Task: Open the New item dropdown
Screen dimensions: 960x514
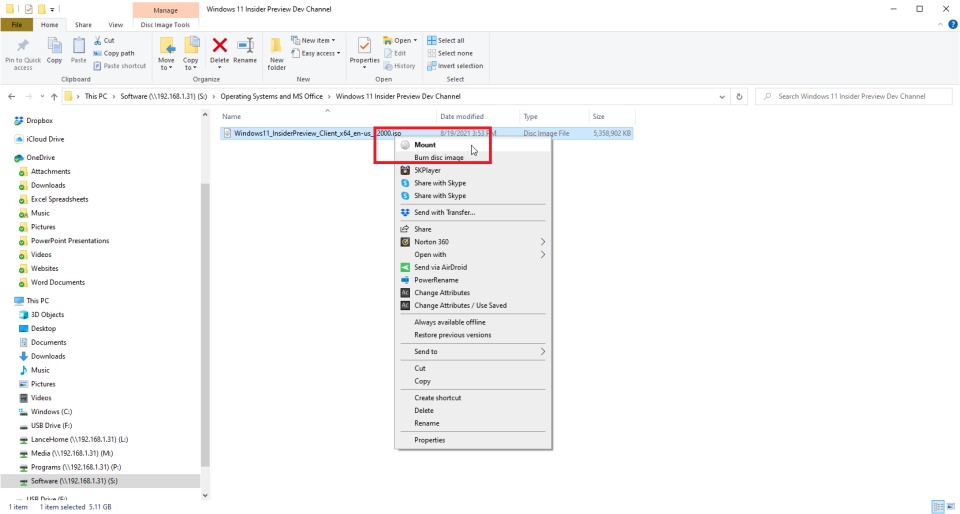Action: pyautogui.click(x=315, y=41)
